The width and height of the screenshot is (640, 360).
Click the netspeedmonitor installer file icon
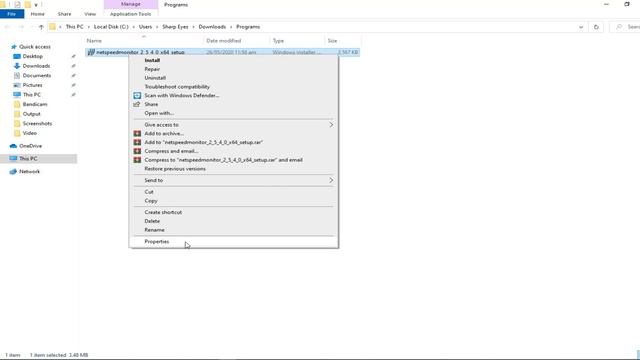click(91, 52)
